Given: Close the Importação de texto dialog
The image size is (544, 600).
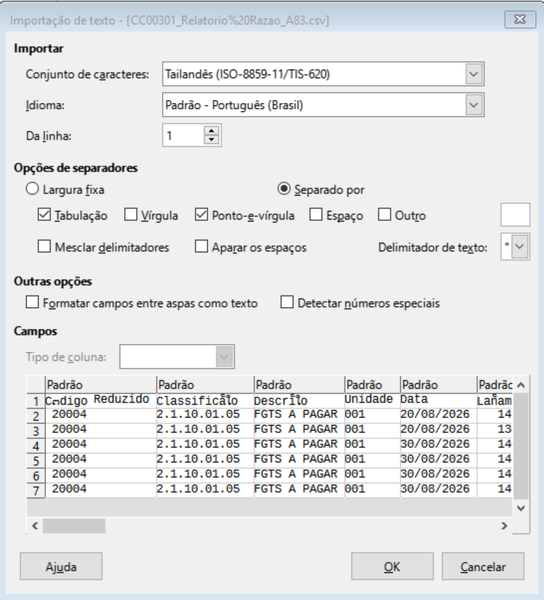Looking at the screenshot, I should tap(520, 20).
